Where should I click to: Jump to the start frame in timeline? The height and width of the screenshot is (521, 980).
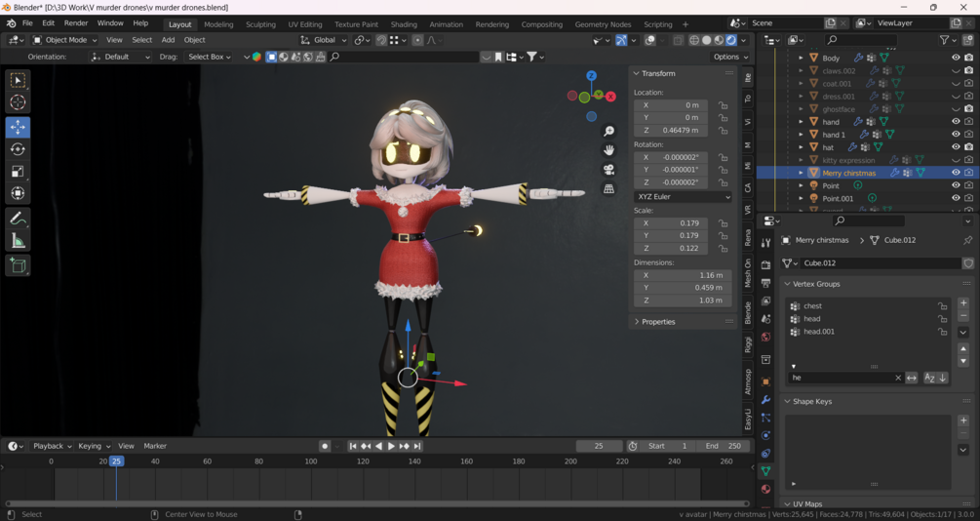click(x=353, y=446)
